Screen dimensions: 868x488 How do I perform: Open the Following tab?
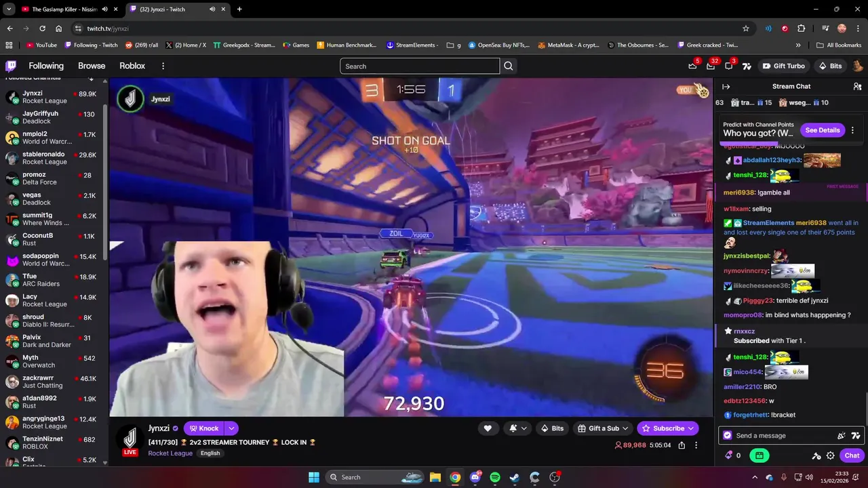[46, 66]
